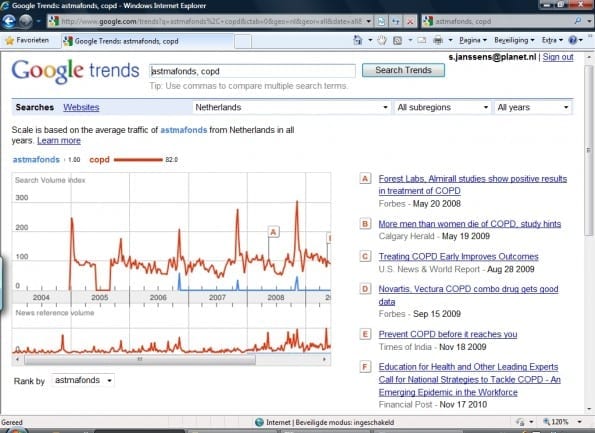Open the All years dropdown

[533, 107]
